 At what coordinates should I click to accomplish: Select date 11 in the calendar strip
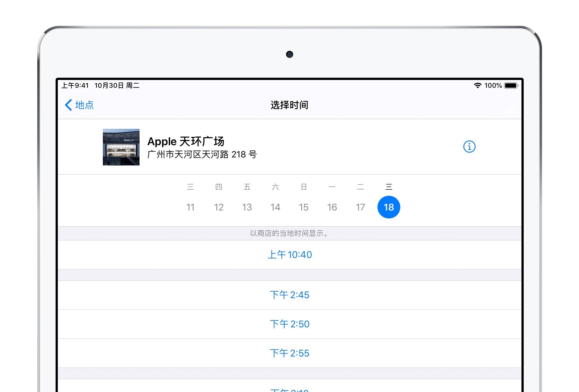(190, 207)
